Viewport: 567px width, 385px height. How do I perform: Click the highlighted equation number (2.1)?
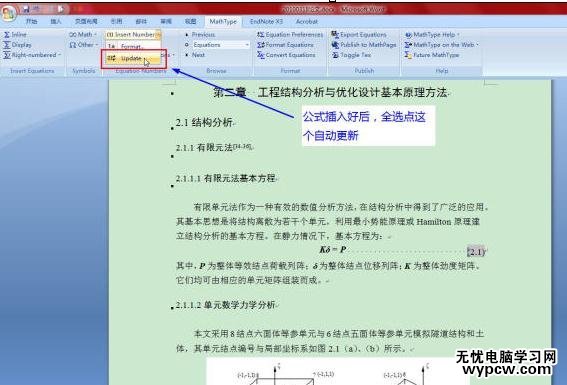(476, 252)
